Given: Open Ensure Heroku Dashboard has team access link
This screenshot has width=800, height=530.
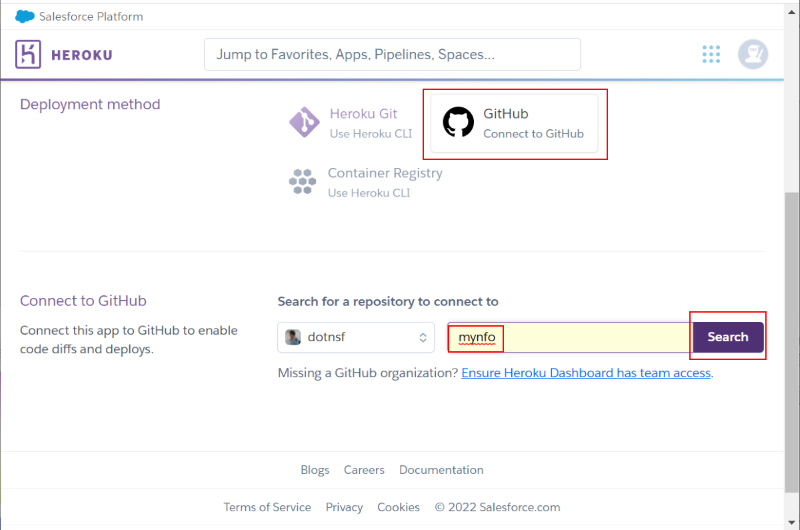Looking at the screenshot, I should pyautogui.click(x=586, y=373).
